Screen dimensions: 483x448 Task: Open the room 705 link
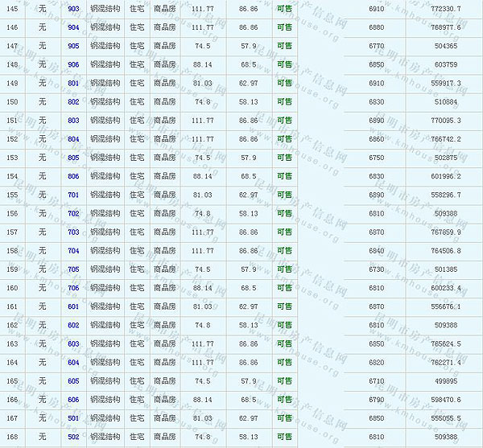pyautogui.click(x=73, y=269)
